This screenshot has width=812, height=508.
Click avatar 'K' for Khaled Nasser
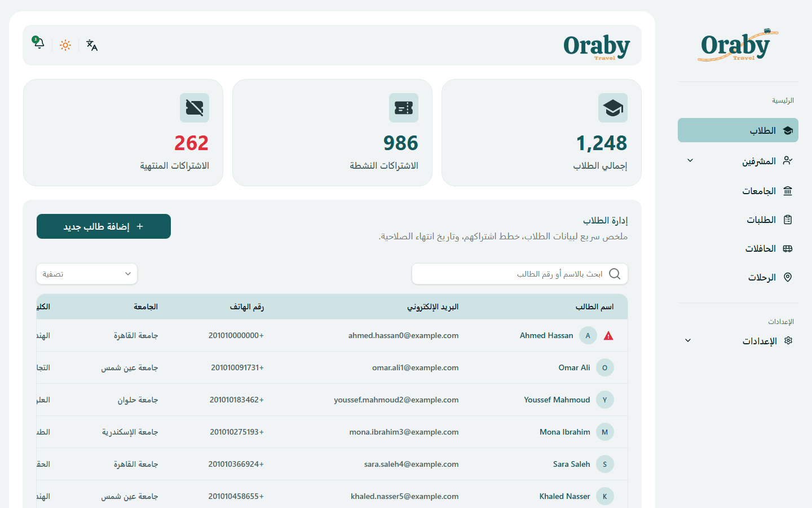(x=605, y=496)
